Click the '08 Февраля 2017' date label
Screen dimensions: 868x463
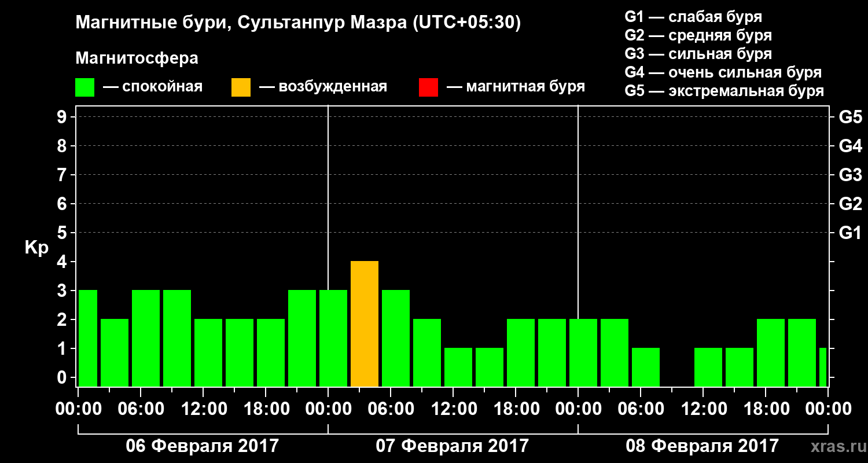(703, 446)
